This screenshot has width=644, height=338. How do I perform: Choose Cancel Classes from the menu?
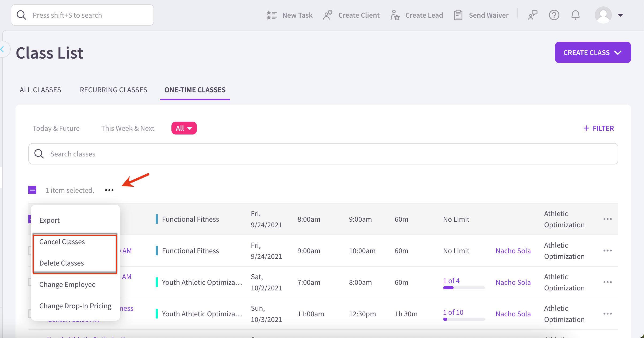point(62,242)
